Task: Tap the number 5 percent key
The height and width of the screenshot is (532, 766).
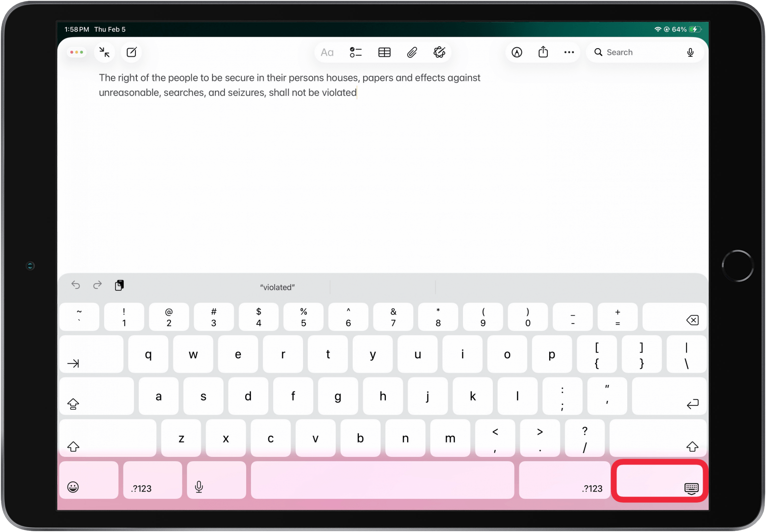Action: click(x=304, y=317)
